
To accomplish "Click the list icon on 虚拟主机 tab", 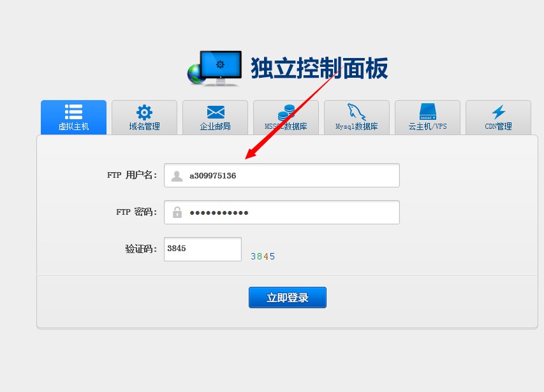I will pos(73,112).
